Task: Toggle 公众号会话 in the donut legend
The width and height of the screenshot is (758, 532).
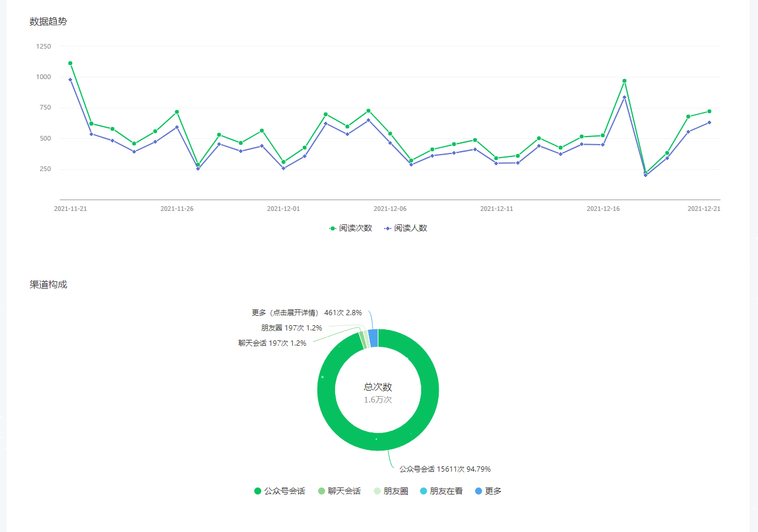Action: click(279, 491)
